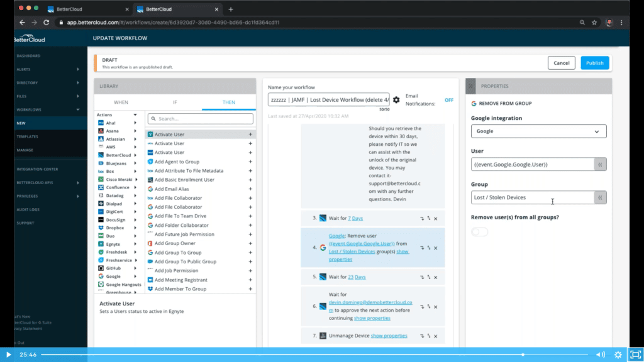Screen dimensions: 644x362
Task: Collapse the Properties panel
Action: pyautogui.click(x=470, y=86)
